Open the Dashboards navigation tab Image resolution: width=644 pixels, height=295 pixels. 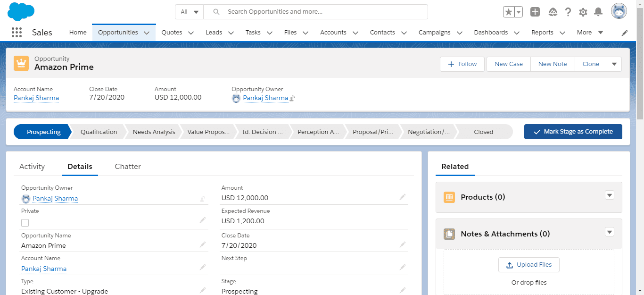[491, 33]
